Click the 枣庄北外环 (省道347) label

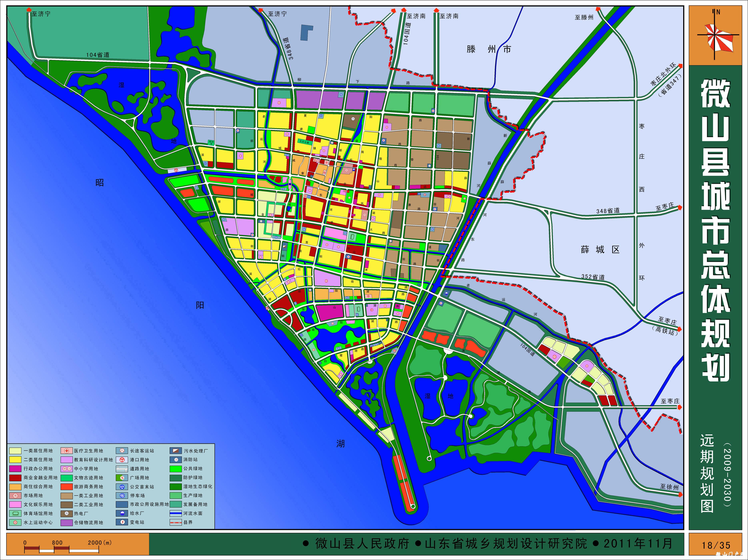coord(666,80)
